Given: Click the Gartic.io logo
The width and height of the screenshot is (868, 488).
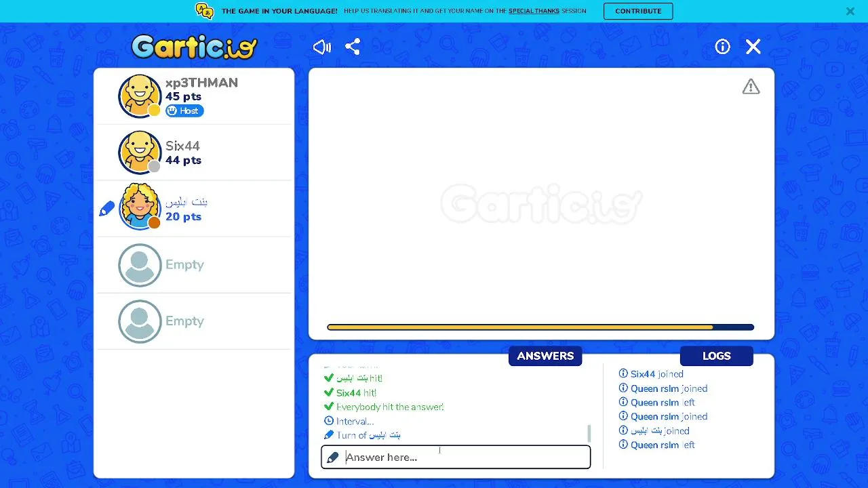Looking at the screenshot, I should point(195,47).
